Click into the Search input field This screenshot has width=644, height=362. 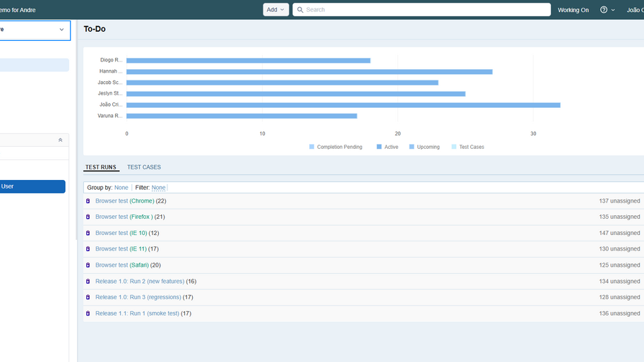[424, 10]
